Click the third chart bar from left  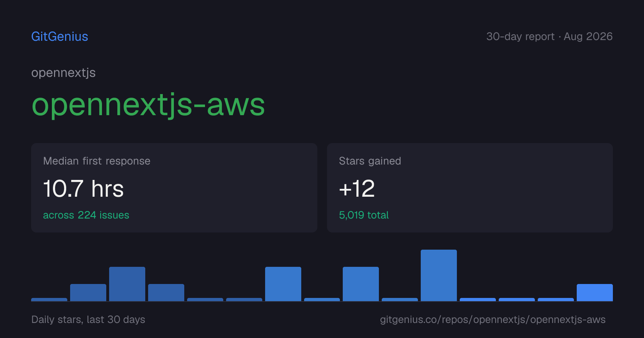click(x=127, y=284)
